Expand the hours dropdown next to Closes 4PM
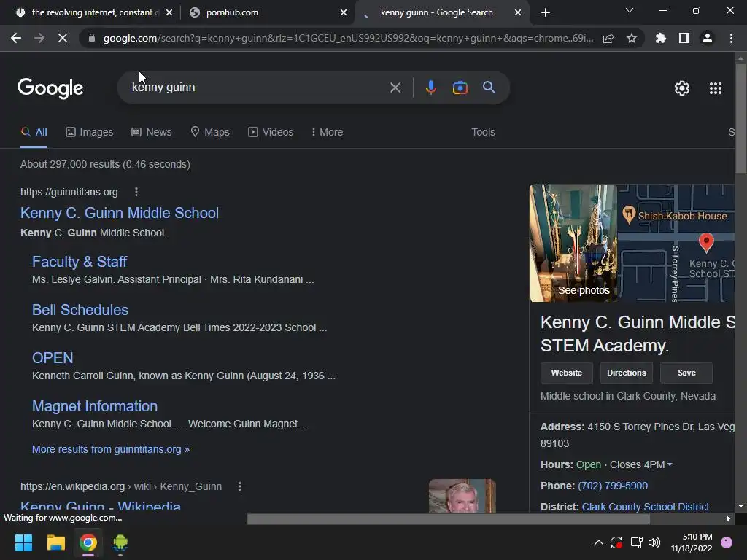Viewport: 747px width, 560px height. tap(670, 464)
